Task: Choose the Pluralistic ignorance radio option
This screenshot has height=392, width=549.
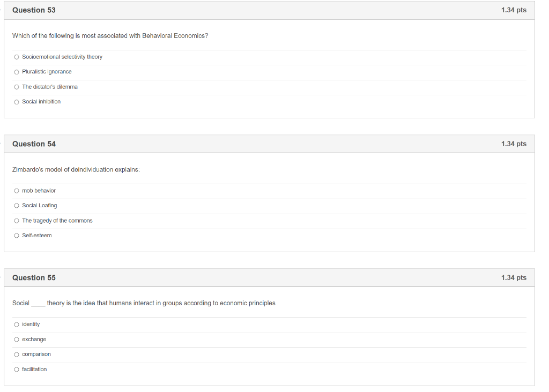Action: 17,72
